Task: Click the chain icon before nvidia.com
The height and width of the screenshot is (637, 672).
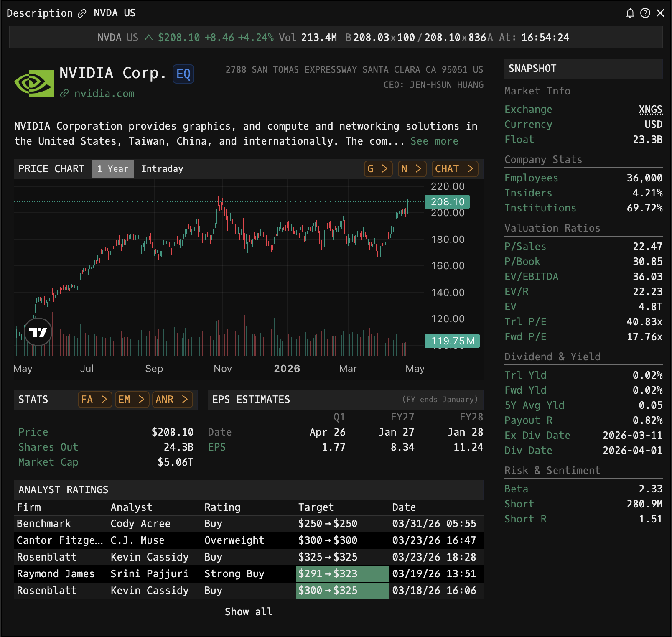Action: pyautogui.click(x=64, y=94)
